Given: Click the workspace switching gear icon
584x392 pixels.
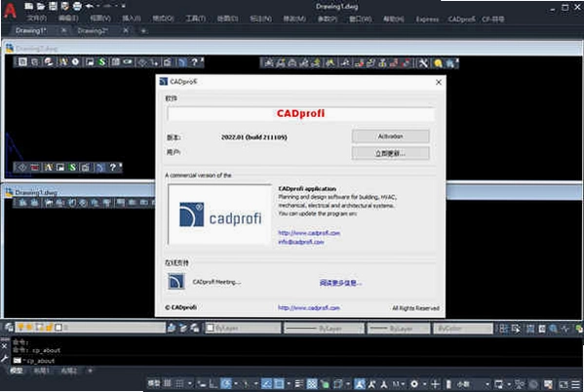Looking at the screenshot, I should (x=414, y=384).
